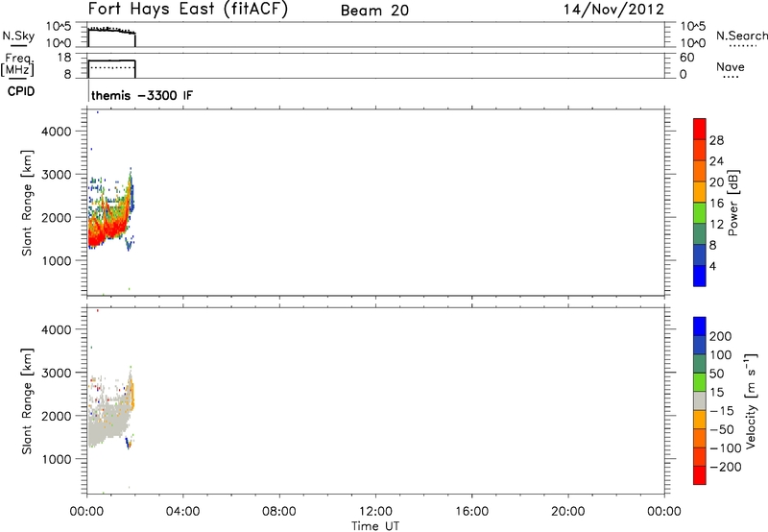
Task: Click the blue bottom segment of Power colorbar
Action: click(x=700, y=276)
